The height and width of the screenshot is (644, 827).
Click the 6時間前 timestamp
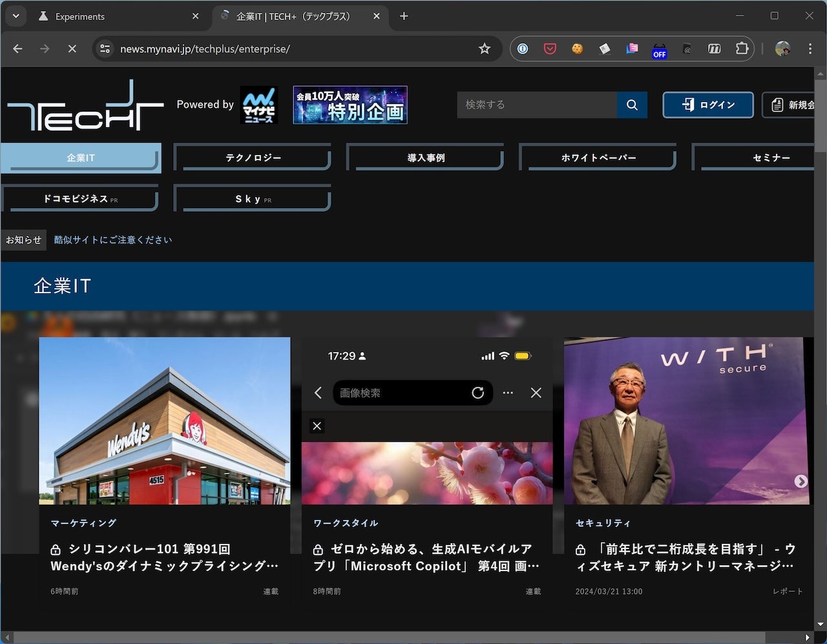pyautogui.click(x=65, y=591)
